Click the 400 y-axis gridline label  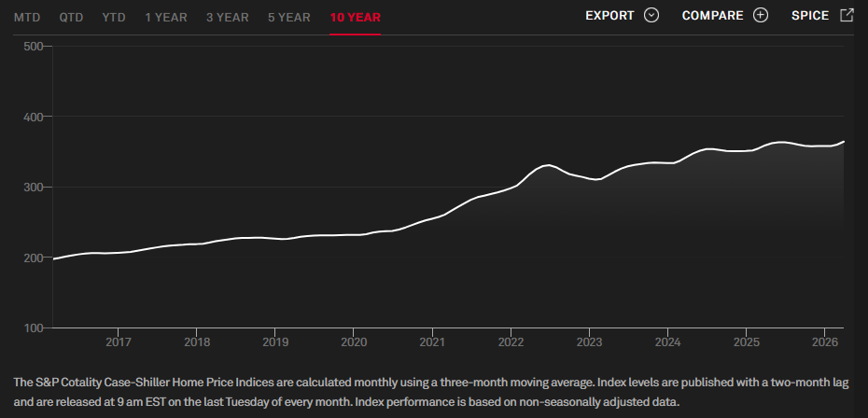(x=34, y=117)
